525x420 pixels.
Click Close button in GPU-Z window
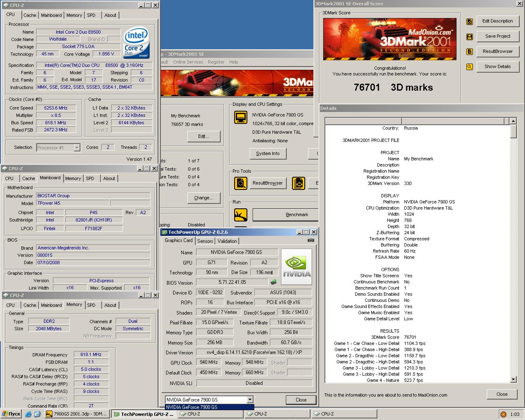pos(301,400)
